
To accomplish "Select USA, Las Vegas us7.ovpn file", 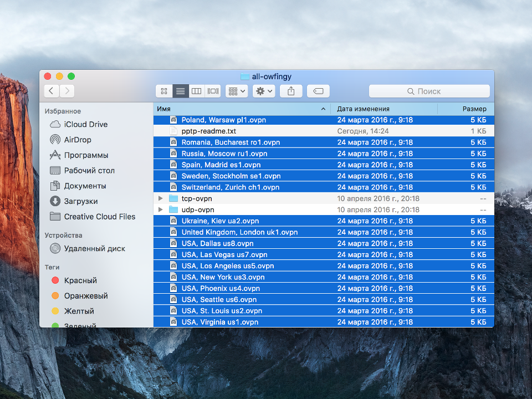I will coord(324,254).
